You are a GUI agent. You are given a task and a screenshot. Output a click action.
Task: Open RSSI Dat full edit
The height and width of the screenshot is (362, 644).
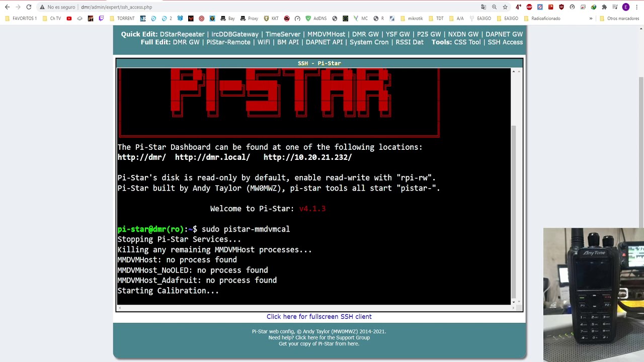[x=410, y=42]
